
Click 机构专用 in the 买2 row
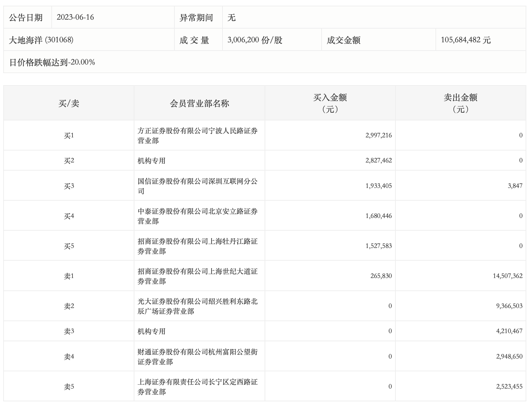pyautogui.click(x=151, y=161)
